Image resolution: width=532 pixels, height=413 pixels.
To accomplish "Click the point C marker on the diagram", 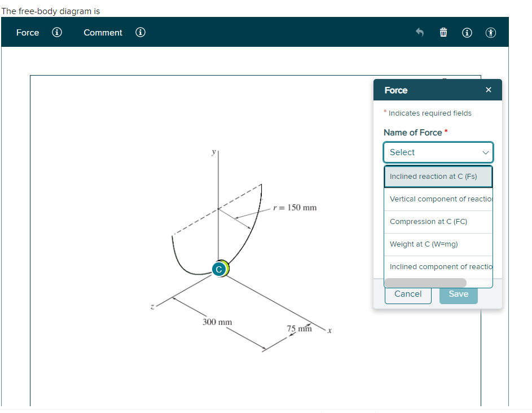I will click(219, 269).
